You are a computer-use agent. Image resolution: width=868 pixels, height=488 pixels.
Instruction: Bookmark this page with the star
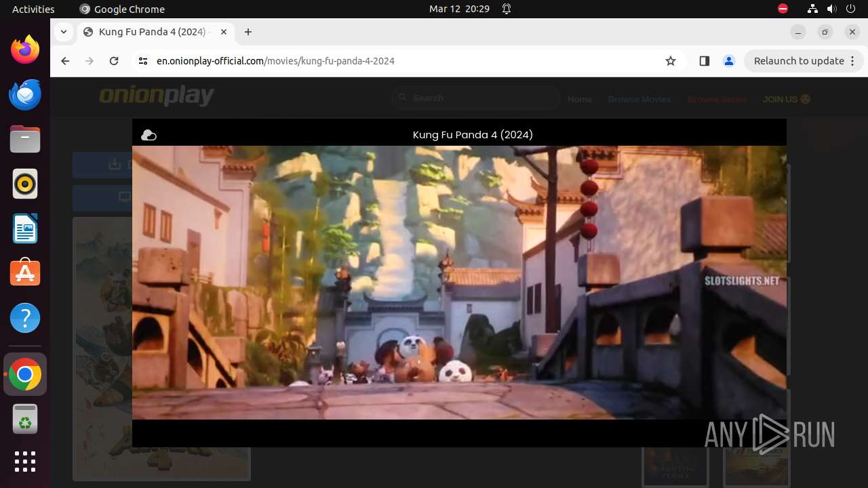click(671, 61)
